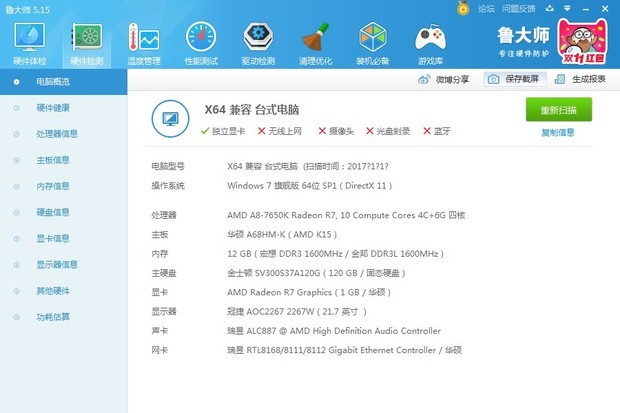This screenshot has height=413, width=620.
Task: Click the 华硕 A68HM-K motherboard text
Action: pyautogui.click(x=282, y=235)
